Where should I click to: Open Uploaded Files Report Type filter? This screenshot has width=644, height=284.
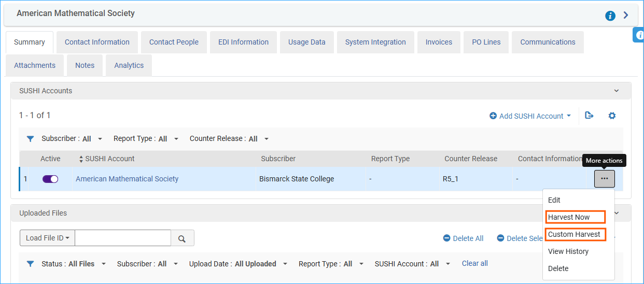pos(331,264)
